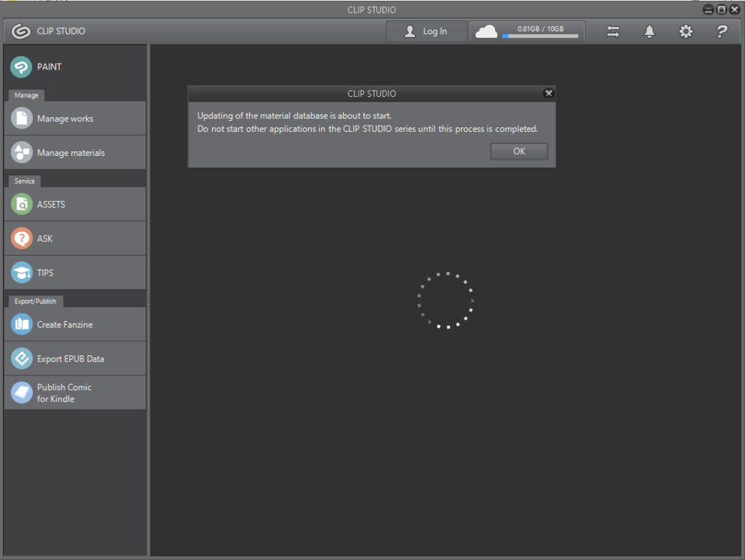This screenshot has width=745, height=560.
Task: Dismiss the update dialog with its X
Action: 549,92
